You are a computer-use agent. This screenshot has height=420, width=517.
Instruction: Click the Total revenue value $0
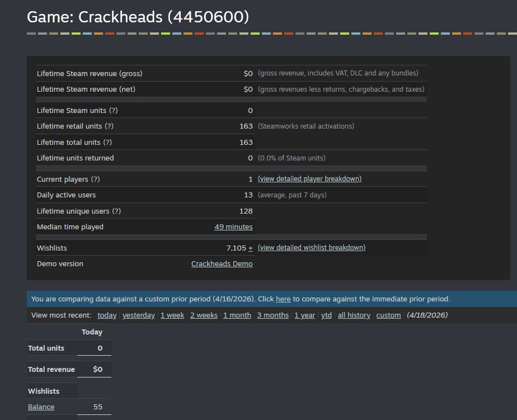97,369
